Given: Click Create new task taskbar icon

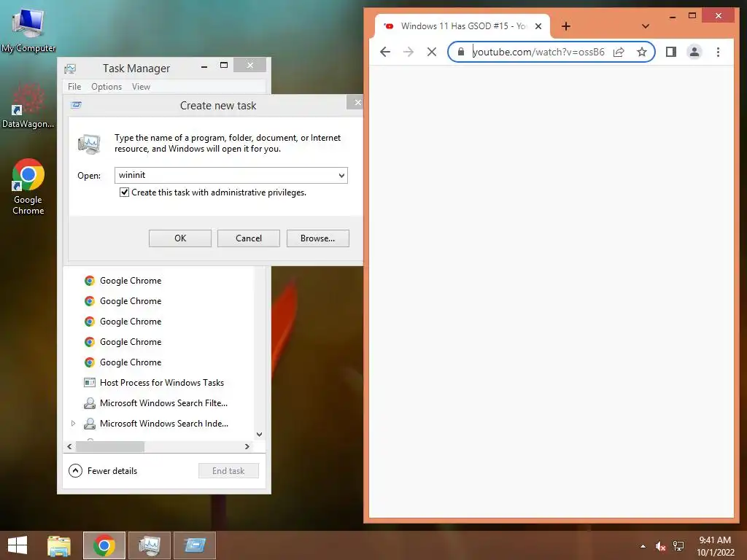Looking at the screenshot, I should click(x=195, y=545).
